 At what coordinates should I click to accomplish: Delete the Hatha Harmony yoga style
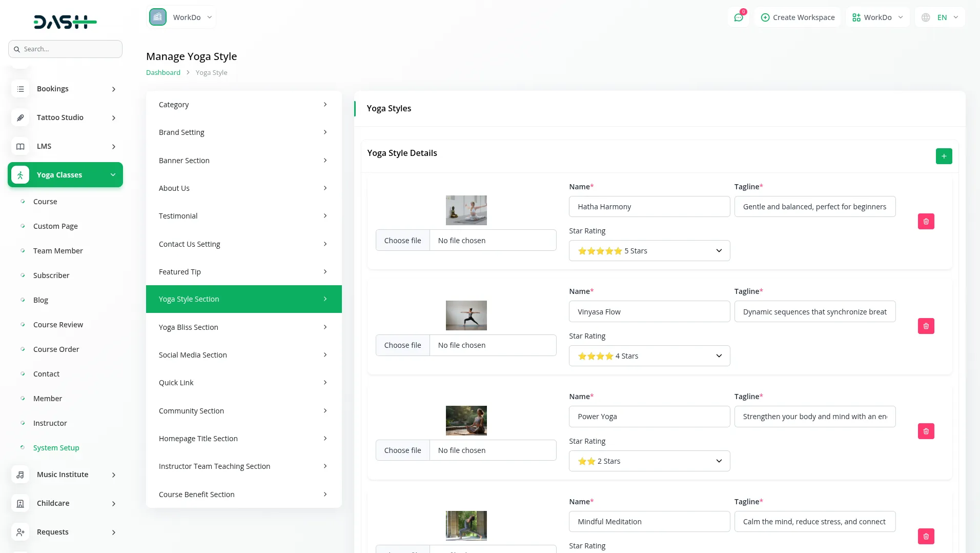click(x=926, y=222)
